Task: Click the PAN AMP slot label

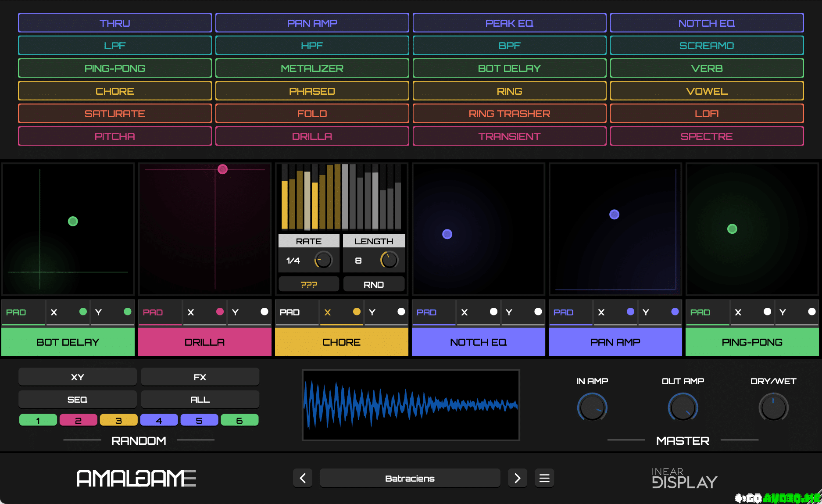Action: (615, 342)
